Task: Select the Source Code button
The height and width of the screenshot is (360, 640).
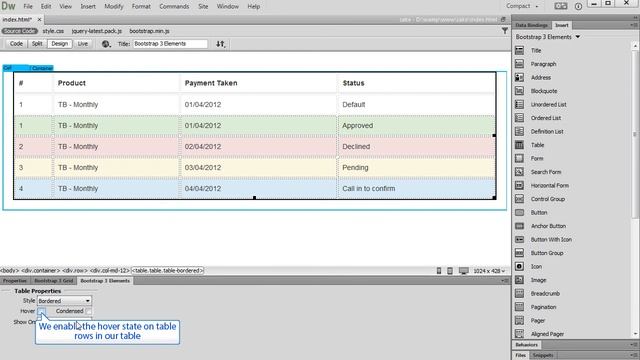Action: [19, 31]
